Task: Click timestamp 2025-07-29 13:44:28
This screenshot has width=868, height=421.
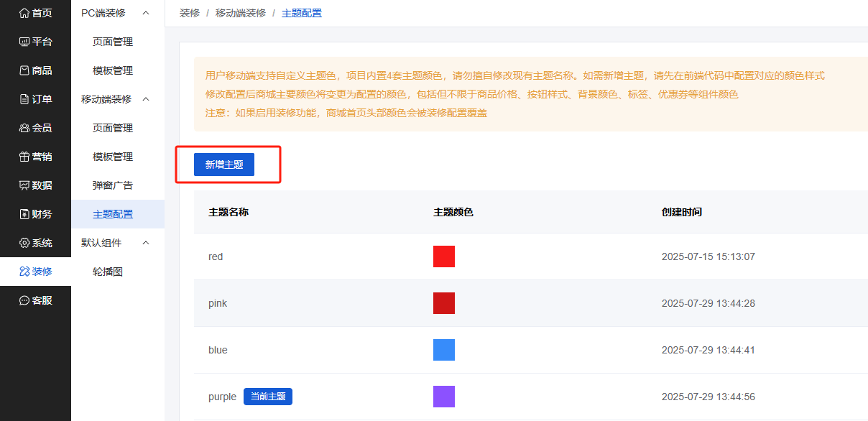Action: 708,303
